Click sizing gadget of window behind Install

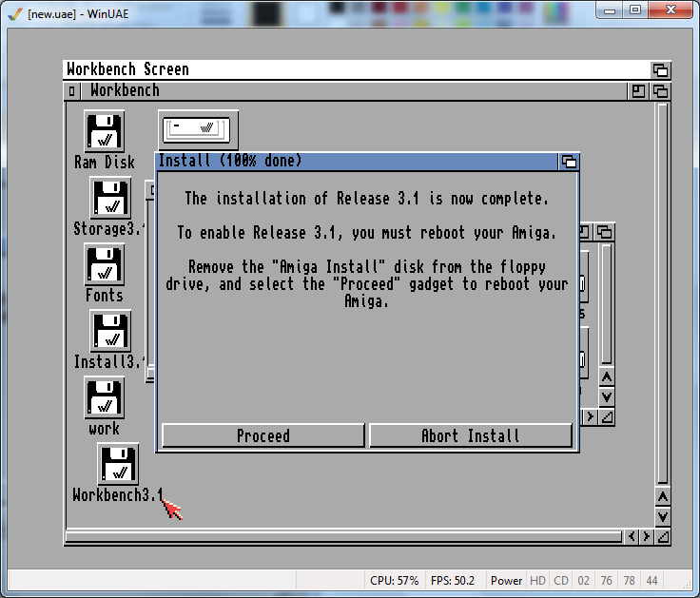[x=607, y=416]
